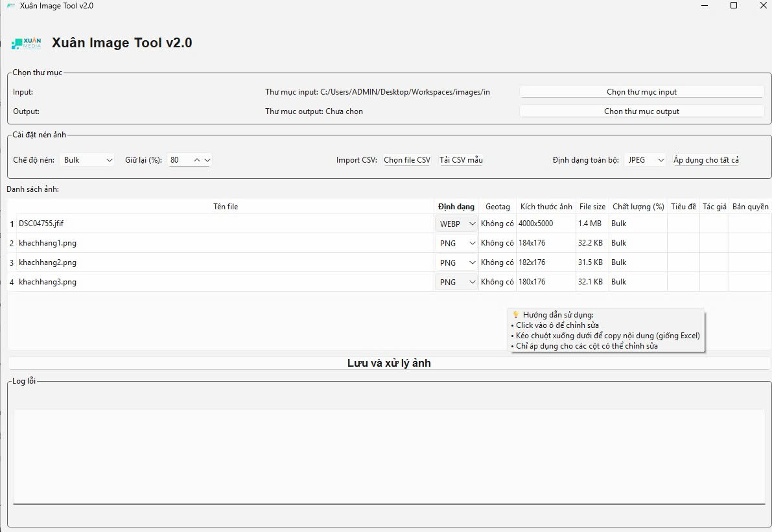This screenshot has width=772, height=532.
Task: Expand WEBP format dropdown for DSC04755.jfif
Action: point(472,224)
